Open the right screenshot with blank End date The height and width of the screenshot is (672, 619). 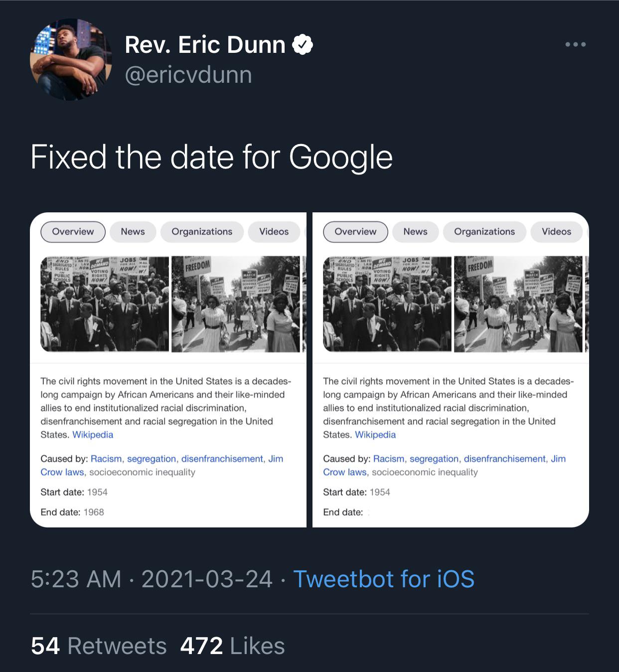(x=451, y=370)
